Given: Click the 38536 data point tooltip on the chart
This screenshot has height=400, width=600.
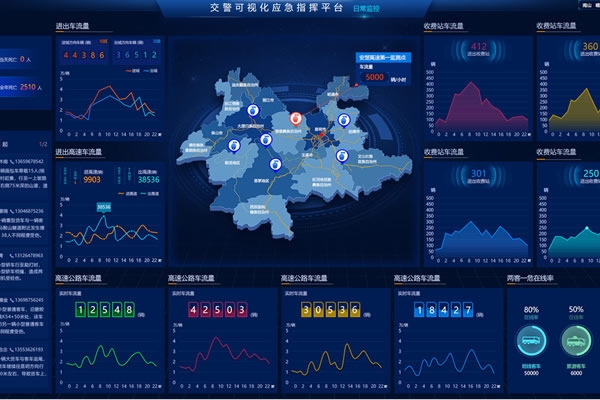Looking at the screenshot, I should coord(103,207).
